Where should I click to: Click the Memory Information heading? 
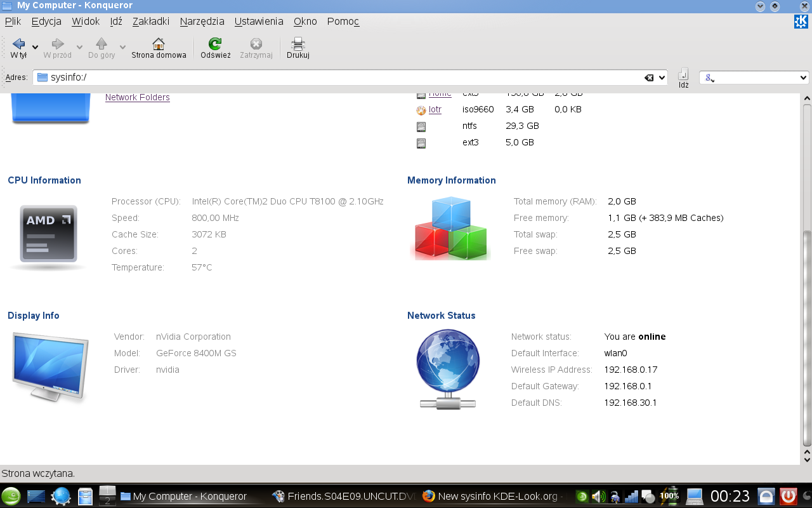coord(452,180)
